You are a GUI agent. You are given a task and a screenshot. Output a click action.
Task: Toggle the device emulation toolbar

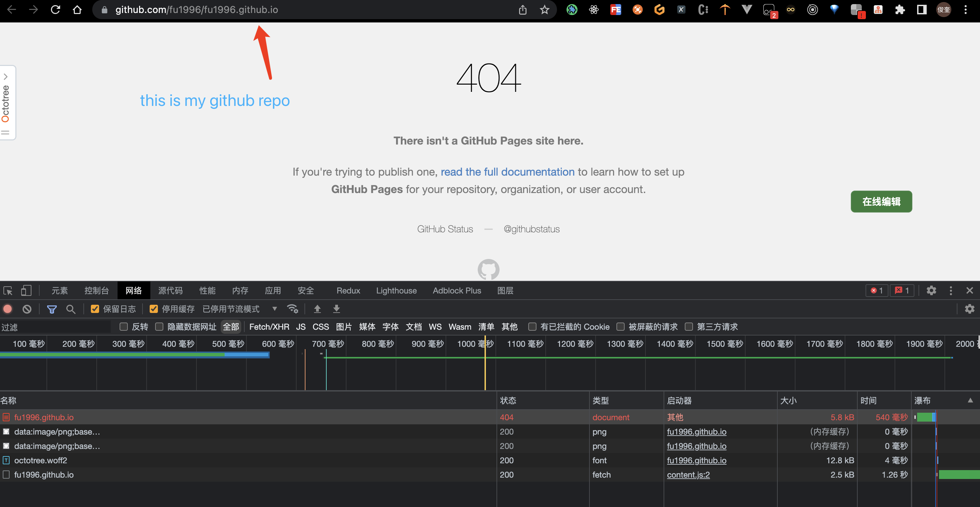(26, 290)
